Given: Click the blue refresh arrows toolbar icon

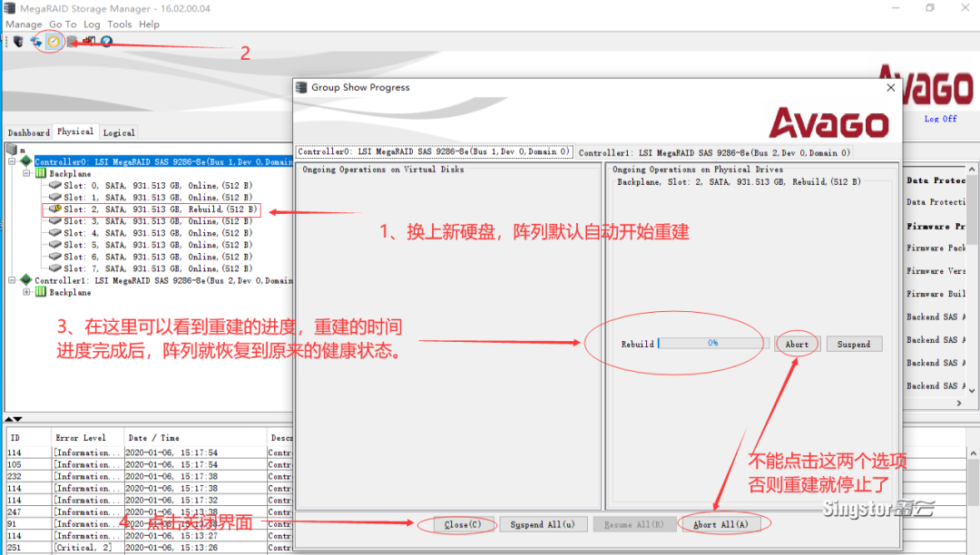Looking at the screenshot, I should click(36, 42).
